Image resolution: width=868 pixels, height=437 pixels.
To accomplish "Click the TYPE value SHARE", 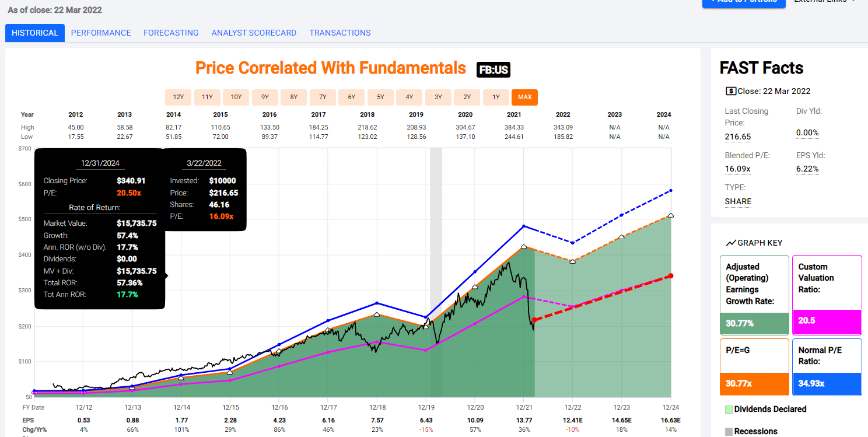I will tap(738, 201).
